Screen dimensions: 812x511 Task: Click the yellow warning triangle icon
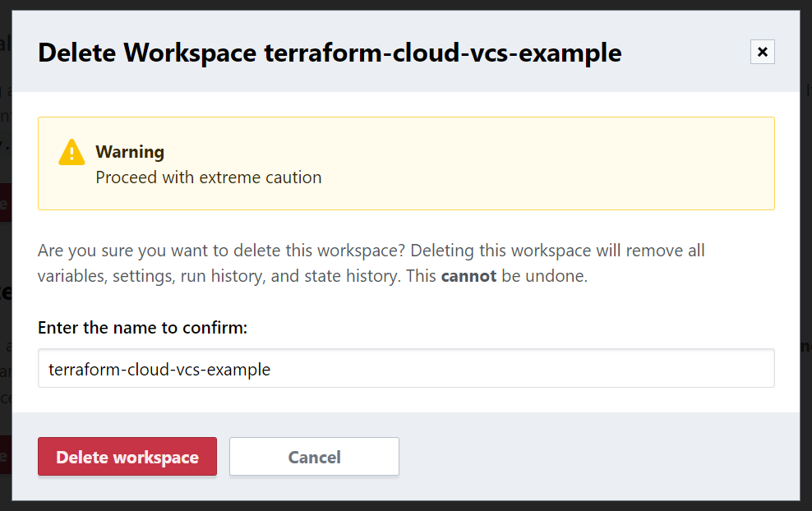pyautogui.click(x=72, y=153)
